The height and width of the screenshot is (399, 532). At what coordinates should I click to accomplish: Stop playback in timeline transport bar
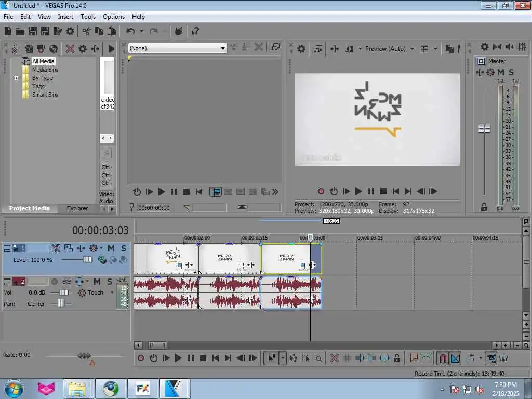[203, 358]
